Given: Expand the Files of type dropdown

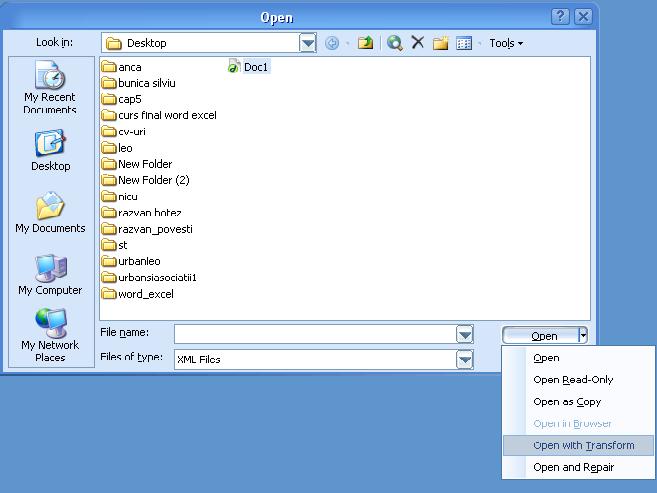Looking at the screenshot, I should 464,359.
